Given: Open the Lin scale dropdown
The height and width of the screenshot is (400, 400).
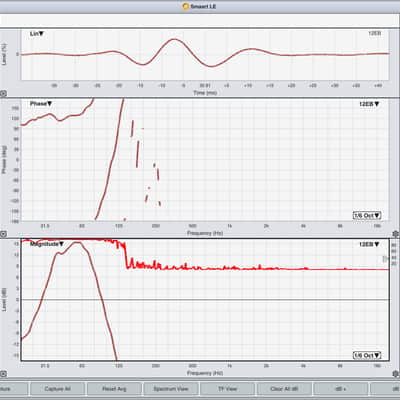Looking at the screenshot, I should pos(37,34).
